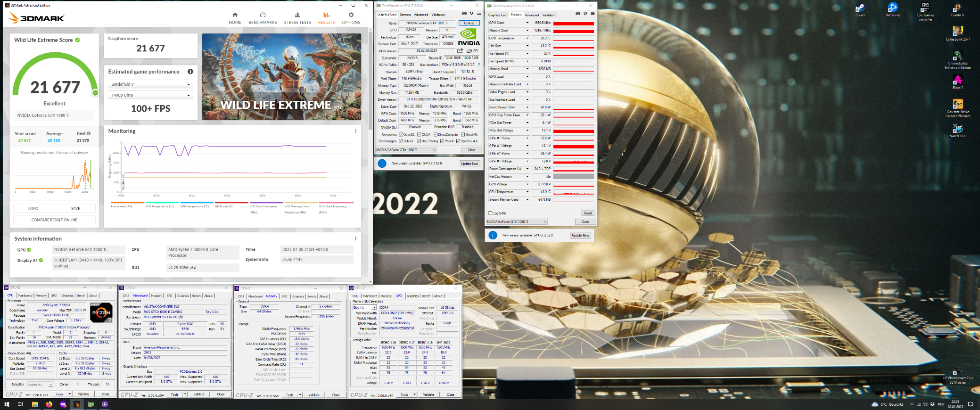Select Bench tab in CPU-Z CPU window

click(81, 295)
